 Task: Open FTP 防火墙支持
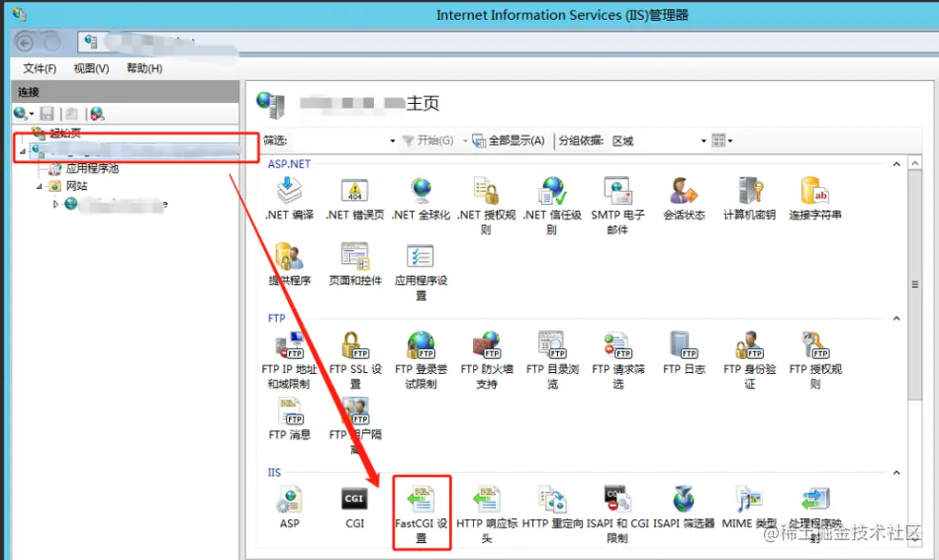(x=486, y=360)
